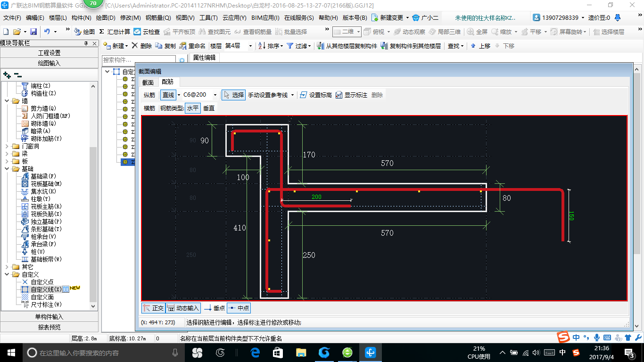Click the 绘图输入 panel button

click(50, 63)
